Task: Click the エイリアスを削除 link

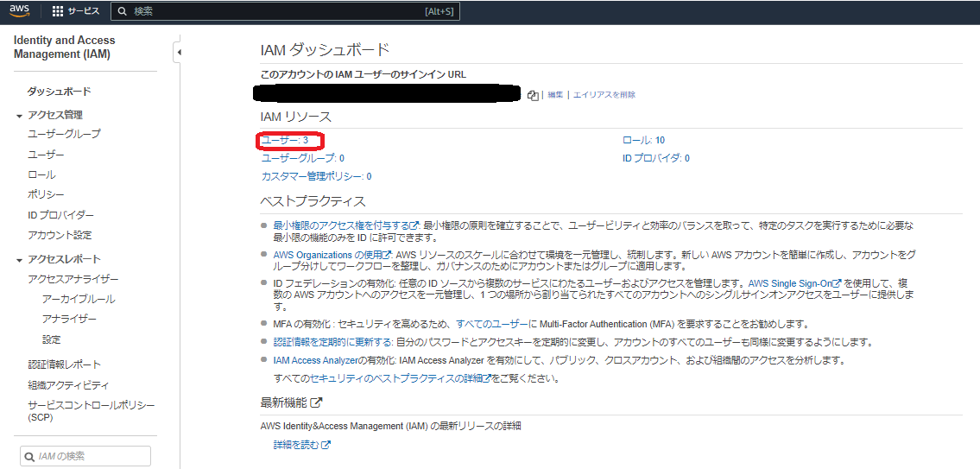Action: (x=604, y=95)
